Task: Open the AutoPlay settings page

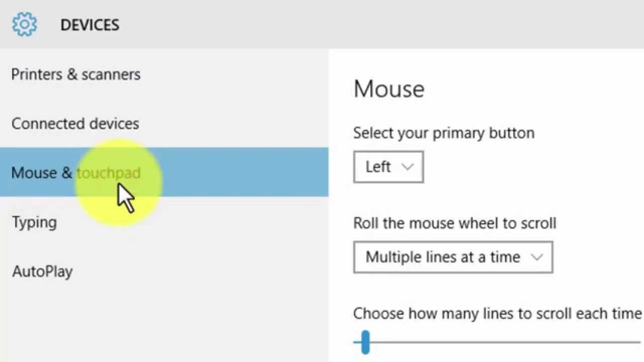Action: (42, 271)
